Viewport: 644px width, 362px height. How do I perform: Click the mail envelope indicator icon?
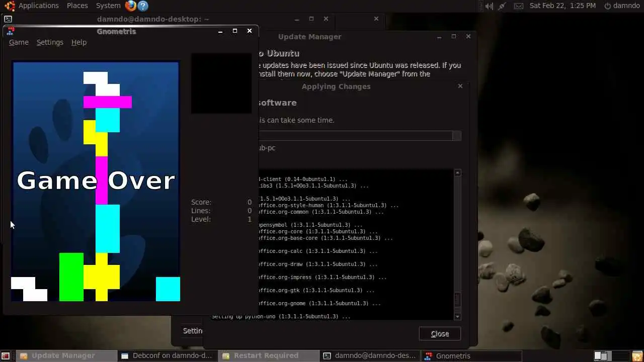[519, 6]
